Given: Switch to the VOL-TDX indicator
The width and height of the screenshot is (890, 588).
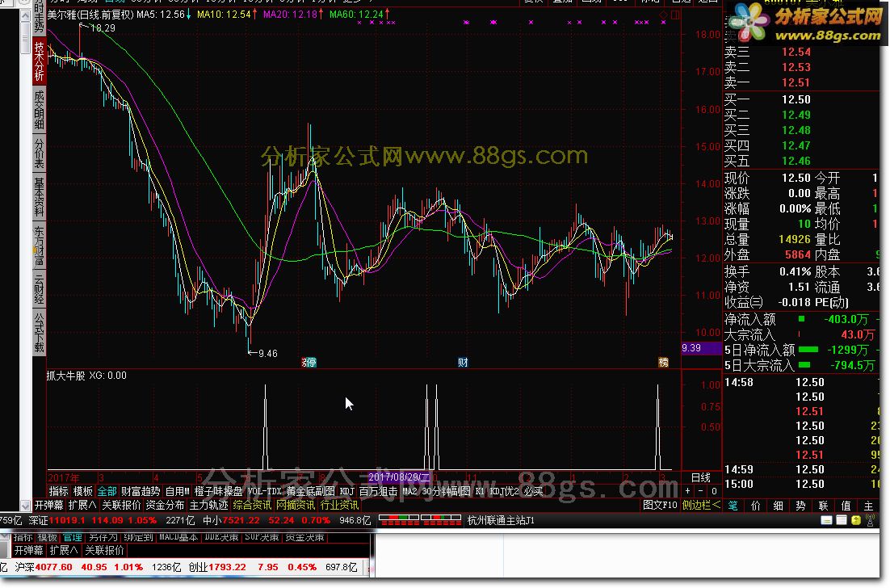Looking at the screenshot, I should point(265,492).
